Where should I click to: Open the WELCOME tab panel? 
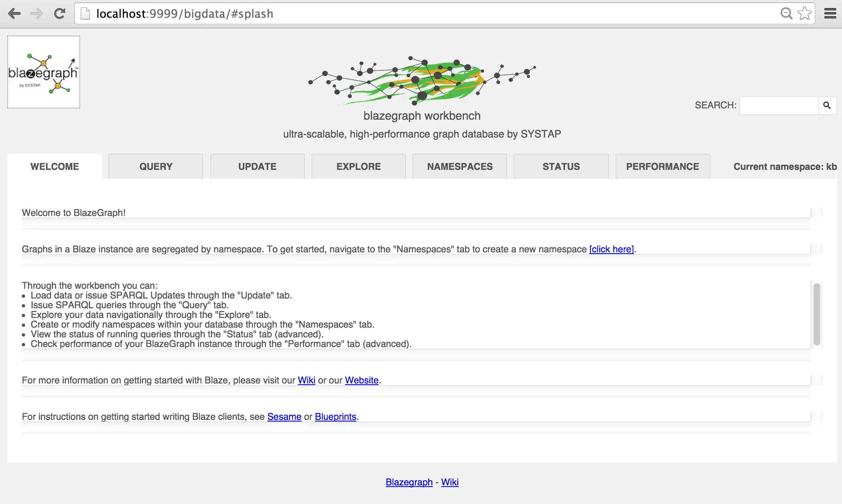click(x=55, y=166)
